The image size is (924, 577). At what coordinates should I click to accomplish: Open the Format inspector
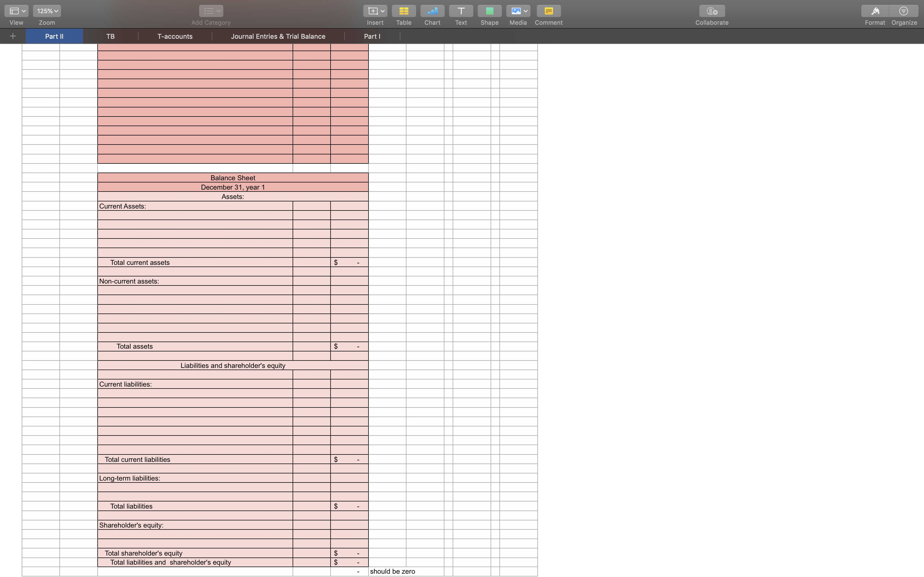[x=875, y=11]
